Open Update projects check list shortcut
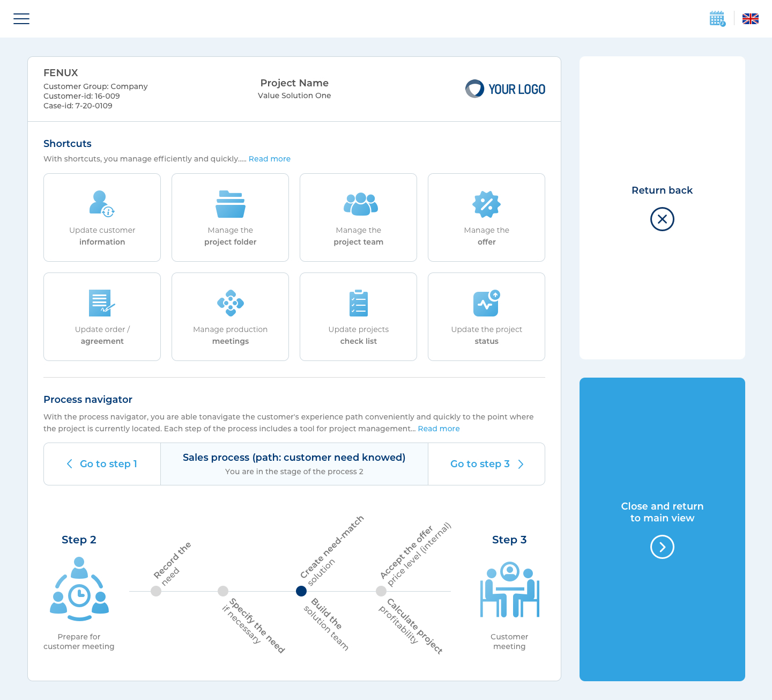Screen dimensions: 772x700 [x=358, y=316]
